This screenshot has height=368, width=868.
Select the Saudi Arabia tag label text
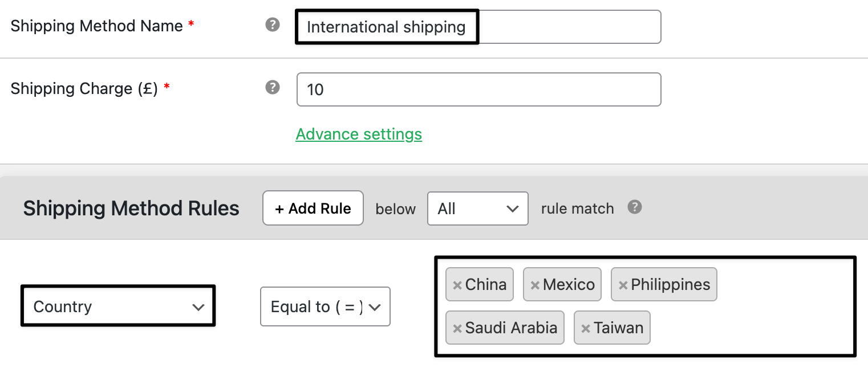[x=511, y=328]
